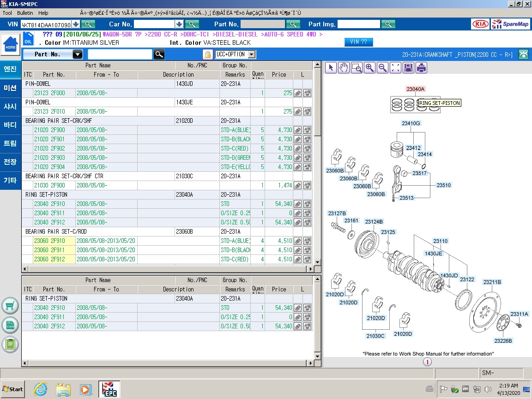Switch to the 샤시 (Chassis) tab
The width and height of the screenshot is (532, 399).
(11, 106)
